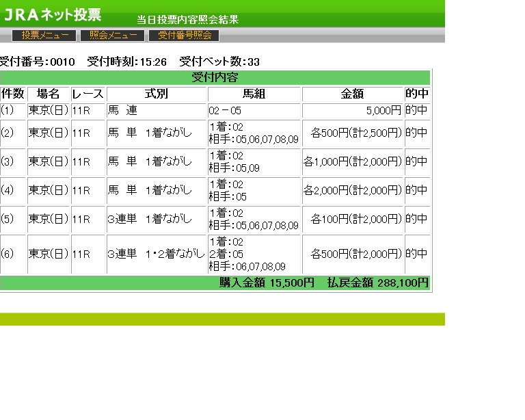Click the 受付番号照会 button
The height and width of the screenshot is (420, 525).
pyautogui.click(x=184, y=35)
